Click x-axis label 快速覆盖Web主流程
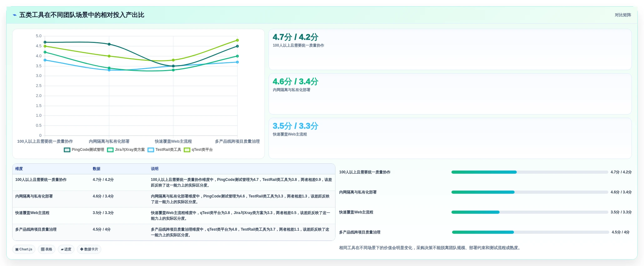Viewport: 644px width, 266px height. click(173, 141)
